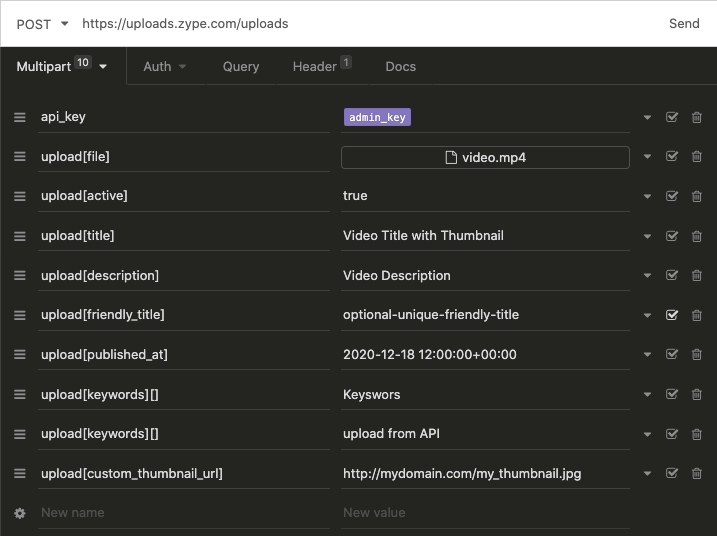The image size is (717, 536).
Task: Delete the upload[description] parameter row
Action: [x=696, y=275]
